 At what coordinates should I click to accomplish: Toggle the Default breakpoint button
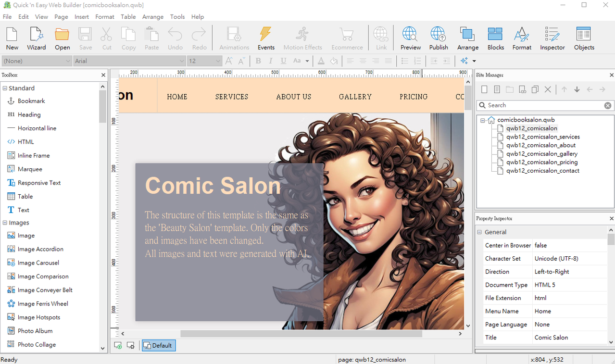[x=158, y=345]
